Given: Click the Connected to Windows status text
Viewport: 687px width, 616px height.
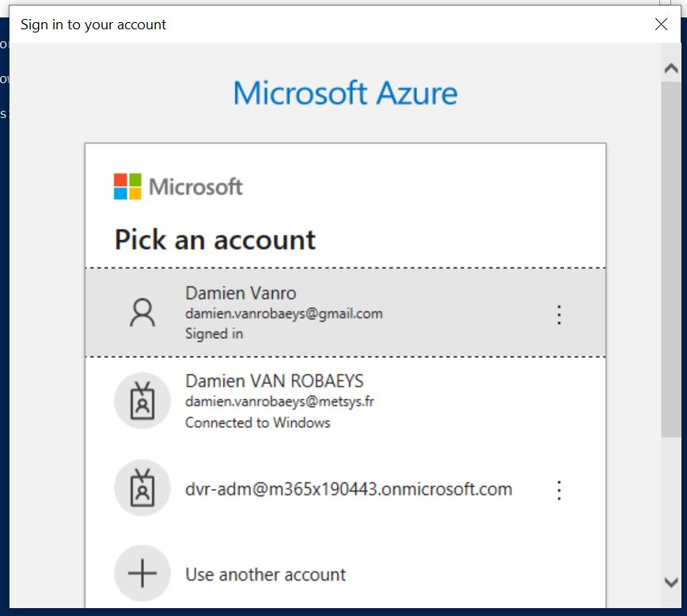Looking at the screenshot, I should pos(257,422).
